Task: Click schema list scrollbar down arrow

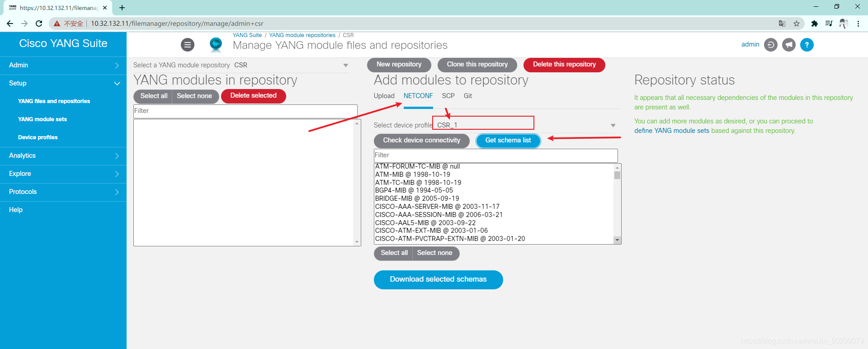Action: coord(617,241)
